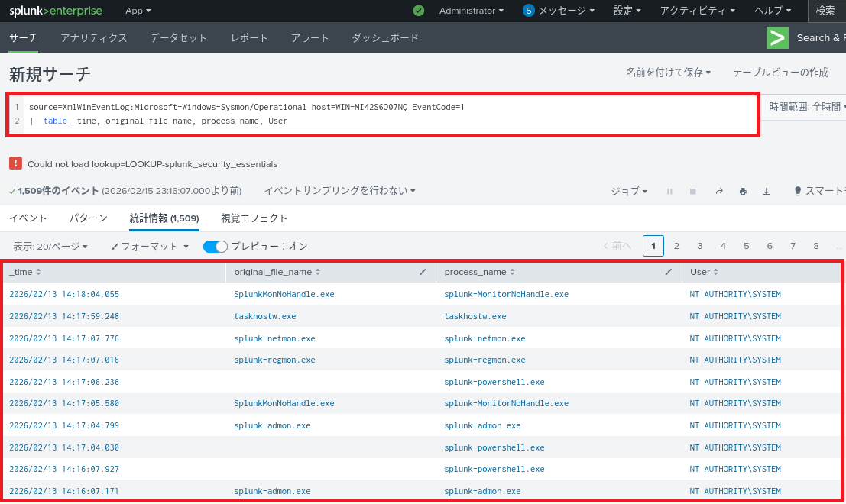846x504 pixels.
Task: Click the edit pencil icon in original_file_name column
Action: pos(423,272)
